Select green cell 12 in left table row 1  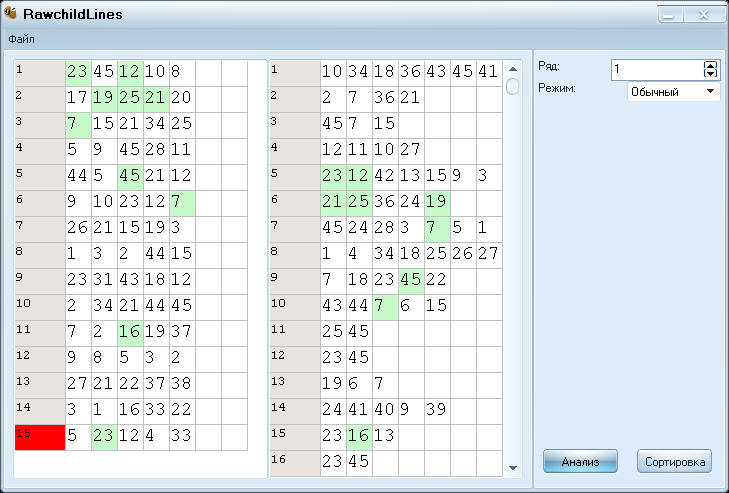pyautogui.click(x=130, y=73)
